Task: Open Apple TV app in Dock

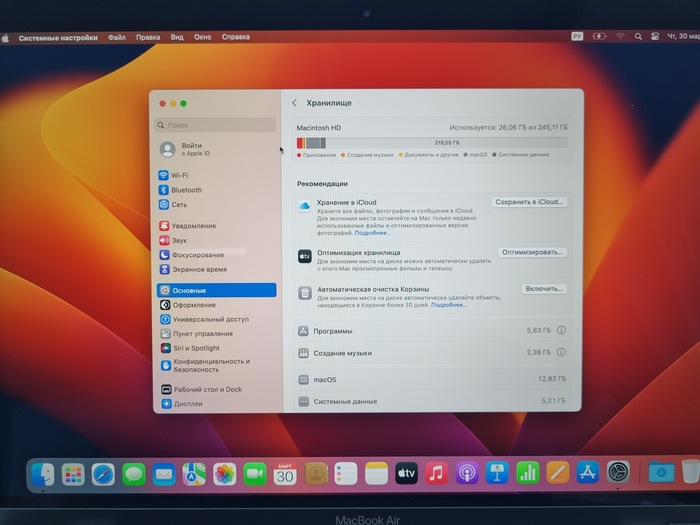Action: click(406, 473)
